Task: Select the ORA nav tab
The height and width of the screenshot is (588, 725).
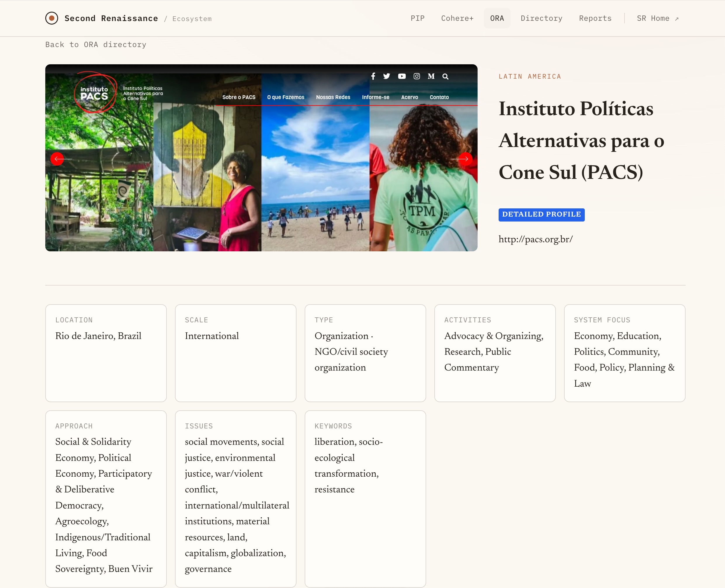Action: 497,18
